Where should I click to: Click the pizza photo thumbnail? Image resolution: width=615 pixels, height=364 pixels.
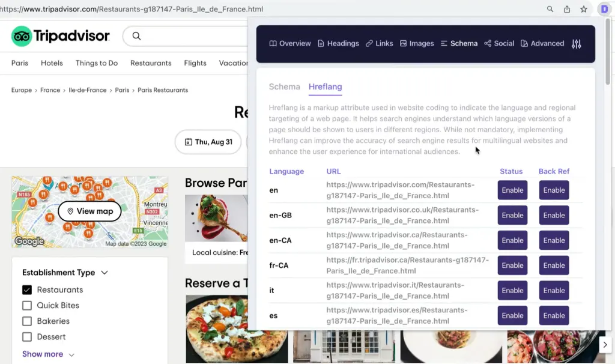(x=237, y=329)
